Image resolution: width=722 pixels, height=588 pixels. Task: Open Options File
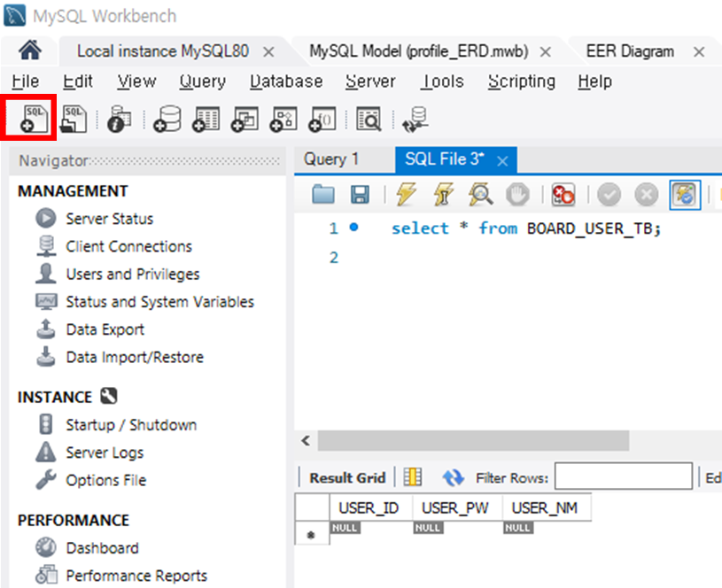tap(106, 480)
